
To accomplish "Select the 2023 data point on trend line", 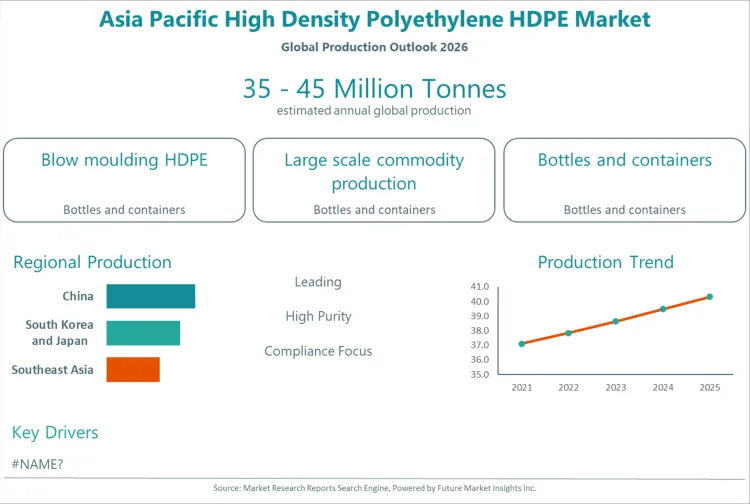I will (x=616, y=321).
